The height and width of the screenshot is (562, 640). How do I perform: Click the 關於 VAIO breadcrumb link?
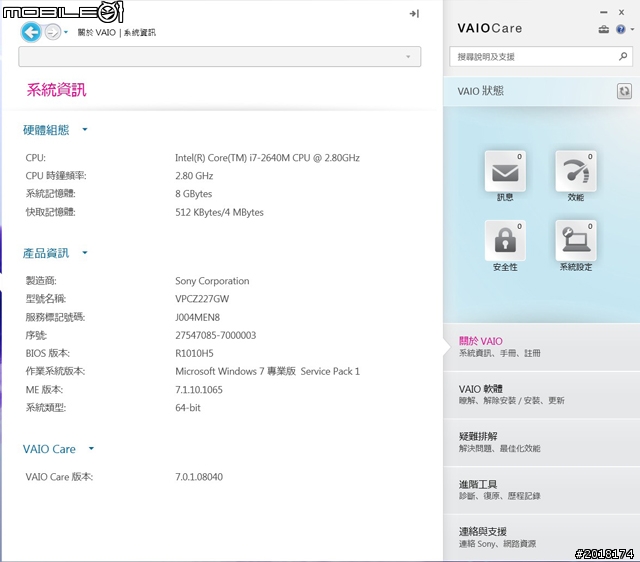(97, 32)
